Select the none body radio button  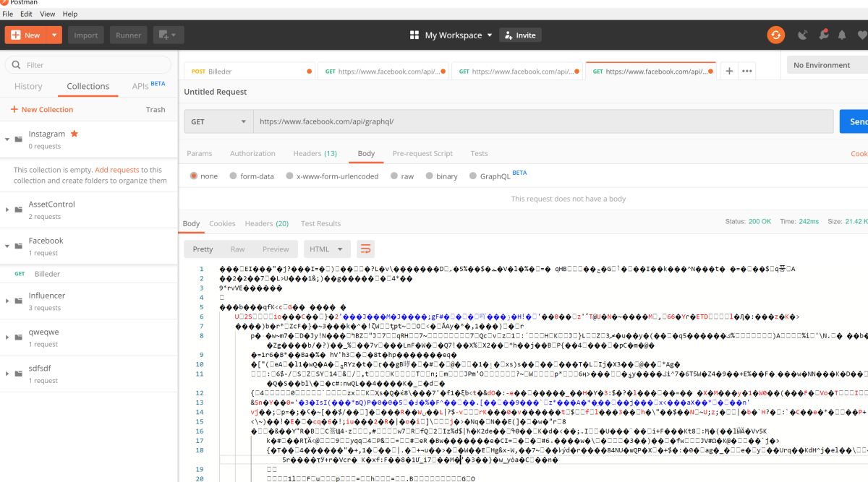pos(194,176)
